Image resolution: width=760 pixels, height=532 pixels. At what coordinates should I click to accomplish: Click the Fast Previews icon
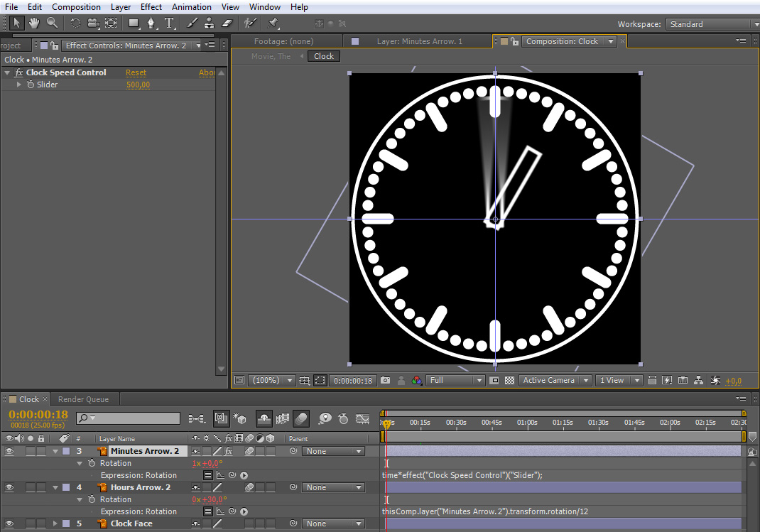(667, 380)
